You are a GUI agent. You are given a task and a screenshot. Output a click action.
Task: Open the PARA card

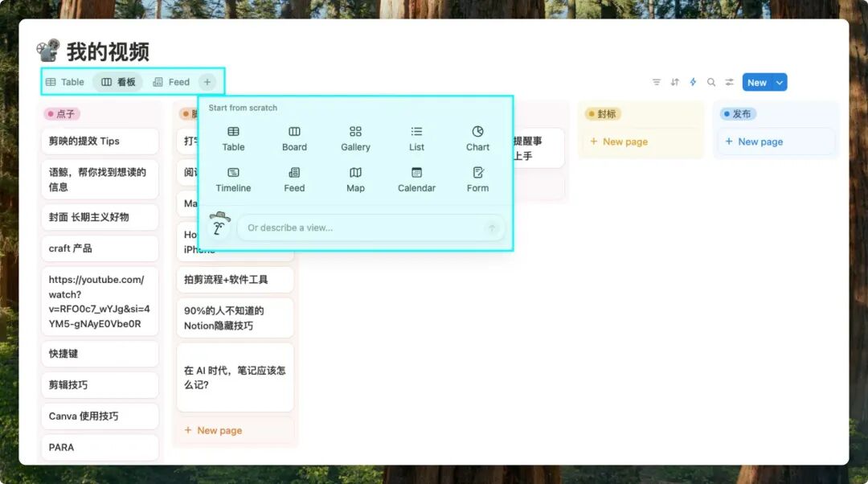pos(100,448)
